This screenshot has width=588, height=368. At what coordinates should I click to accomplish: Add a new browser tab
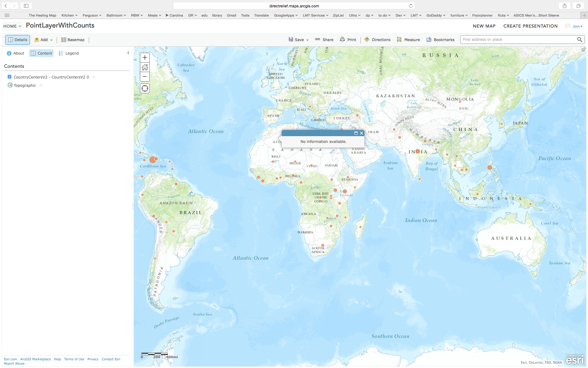[x=584, y=15]
